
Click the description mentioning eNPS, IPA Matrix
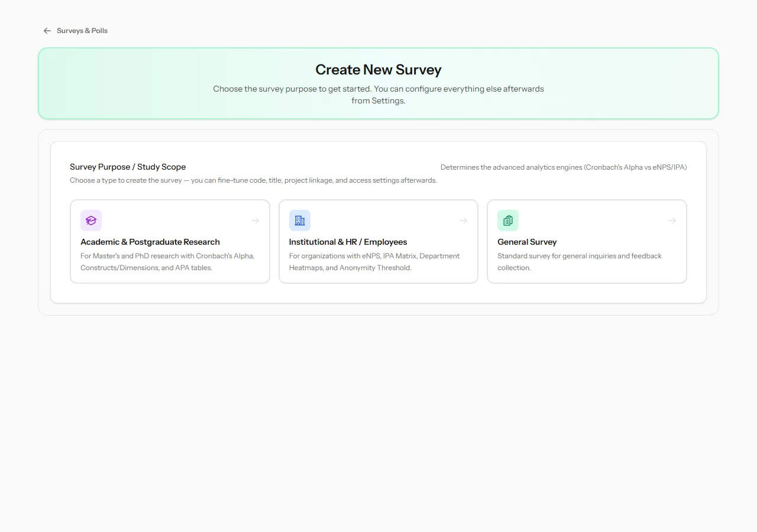click(374, 262)
